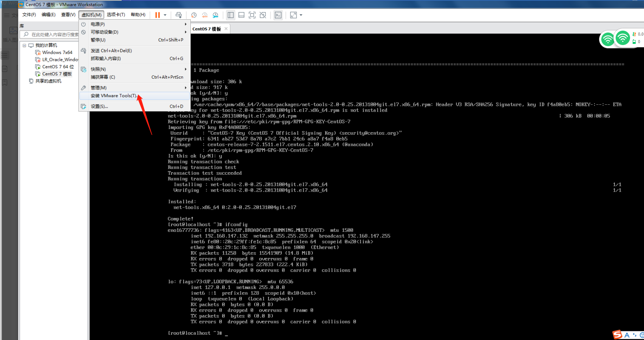Close the 虚拟机(M) menu from the menu bar
Image resolution: width=644 pixels, height=340 pixels.
[x=91, y=15]
